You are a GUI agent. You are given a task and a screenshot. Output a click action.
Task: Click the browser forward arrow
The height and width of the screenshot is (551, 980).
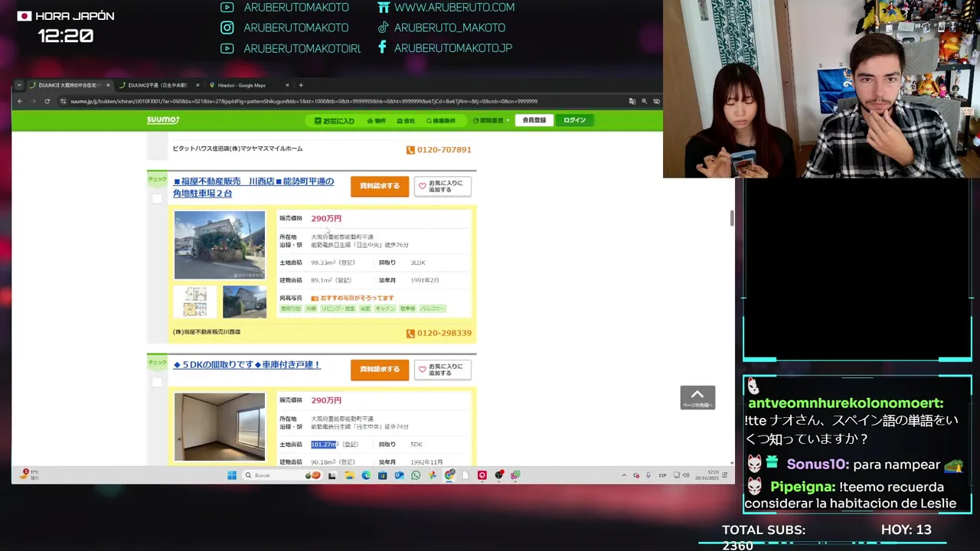(34, 101)
